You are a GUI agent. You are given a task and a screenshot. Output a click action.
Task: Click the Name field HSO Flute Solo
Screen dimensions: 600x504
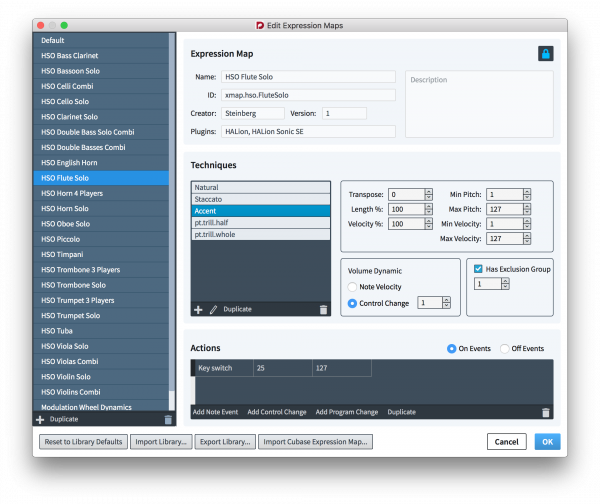pyautogui.click(x=308, y=77)
